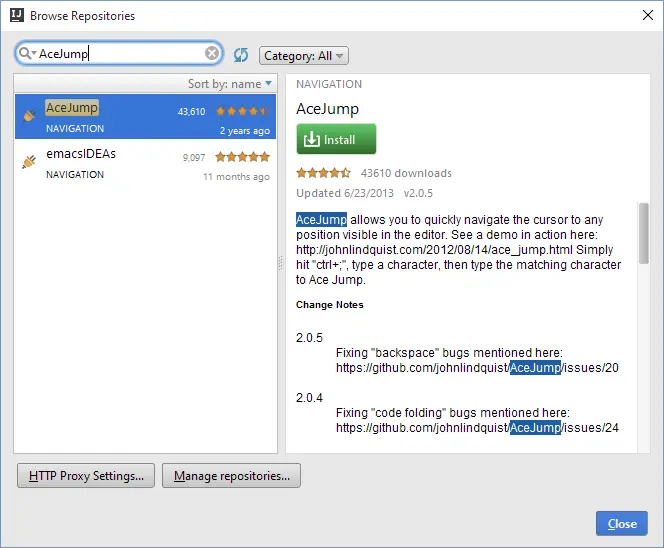This screenshot has width=664, height=548.
Task: Focus the plugin search field
Action: [121, 53]
